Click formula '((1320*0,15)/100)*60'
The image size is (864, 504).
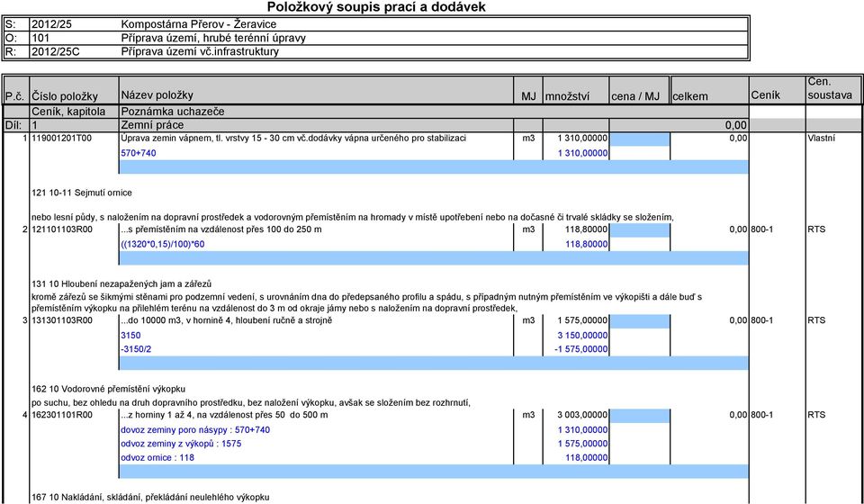[x=163, y=244]
